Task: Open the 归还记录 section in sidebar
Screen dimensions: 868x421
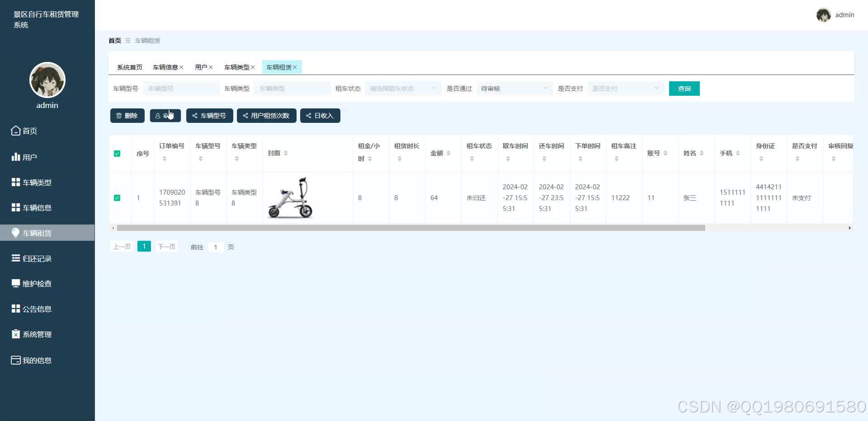Action: coord(37,258)
